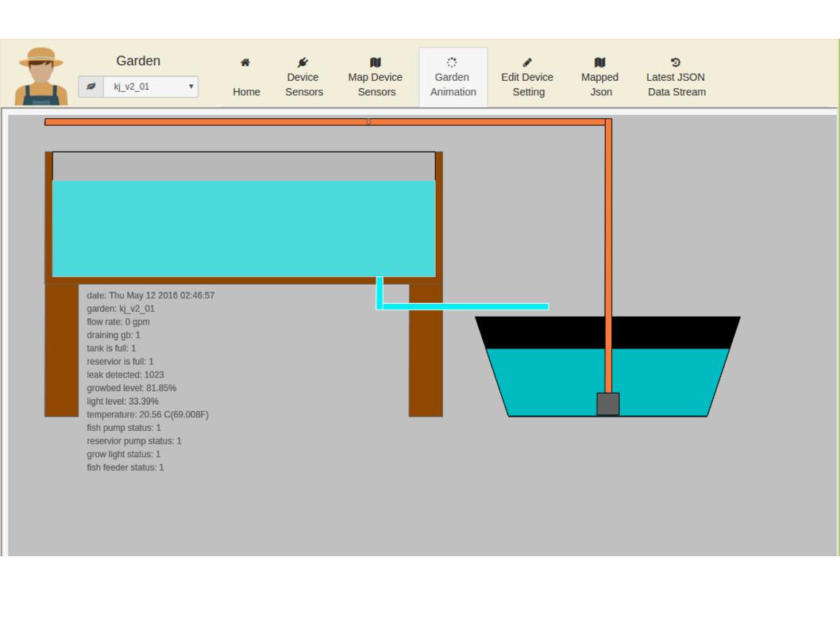Click the Garden heading text

[x=138, y=60]
